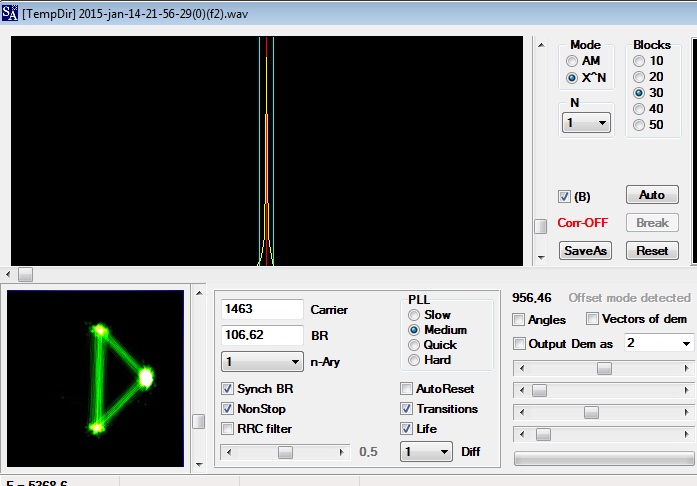697x486 pixels.
Task: Click the Carrier input field showing 1463
Action: [262, 309]
